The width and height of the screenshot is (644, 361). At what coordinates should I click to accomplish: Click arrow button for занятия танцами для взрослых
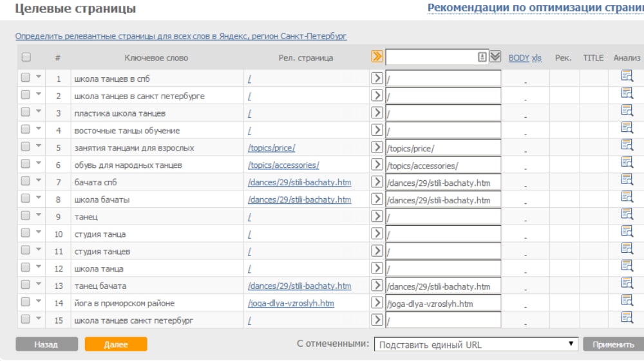(377, 147)
